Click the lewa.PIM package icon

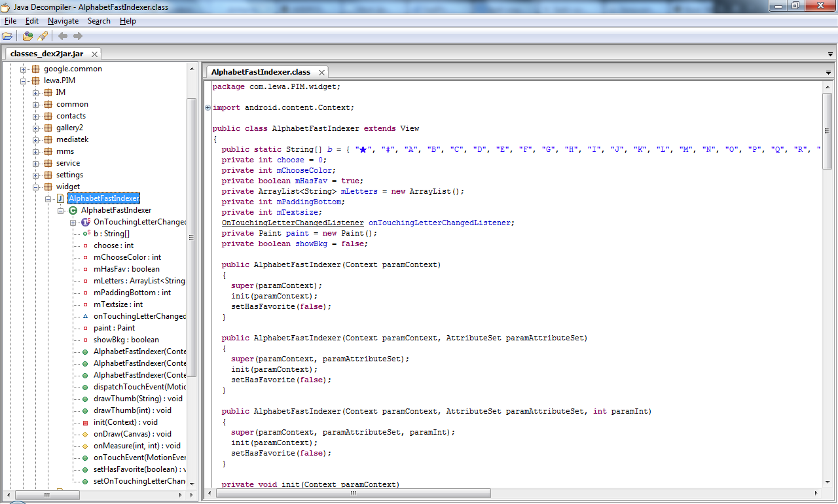coord(36,81)
